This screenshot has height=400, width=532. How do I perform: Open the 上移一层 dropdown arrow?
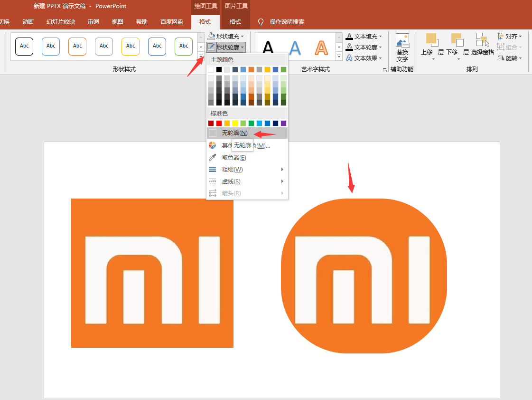(x=433, y=59)
